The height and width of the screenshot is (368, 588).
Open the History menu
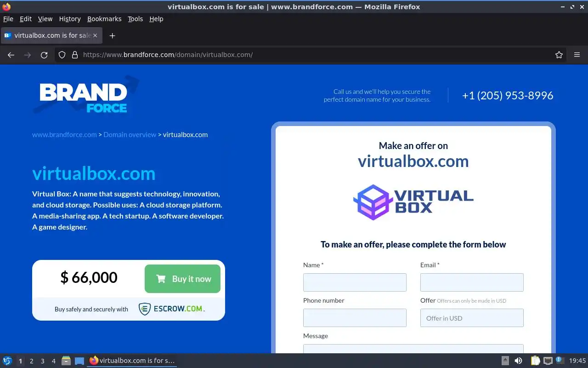point(70,19)
